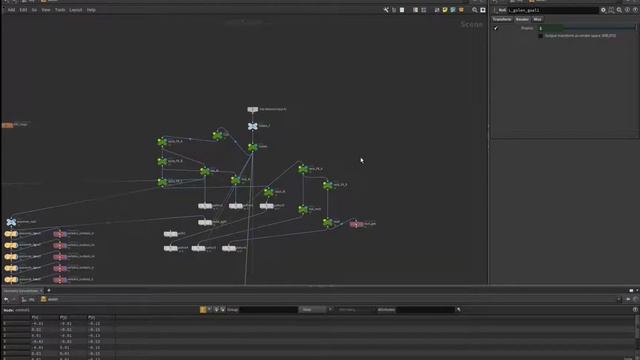Click the icon left of the sticky note icon
The image size is (640, 360).
tap(437, 10)
